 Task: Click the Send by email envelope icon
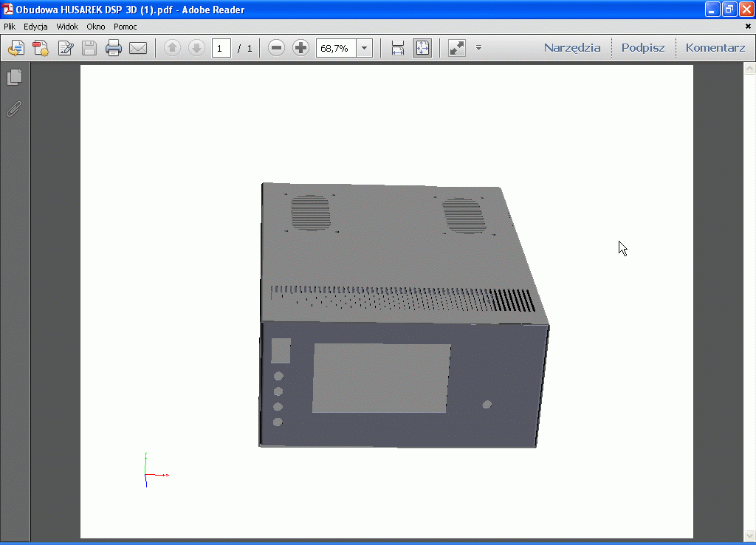pyautogui.click(x=138, y=49)
